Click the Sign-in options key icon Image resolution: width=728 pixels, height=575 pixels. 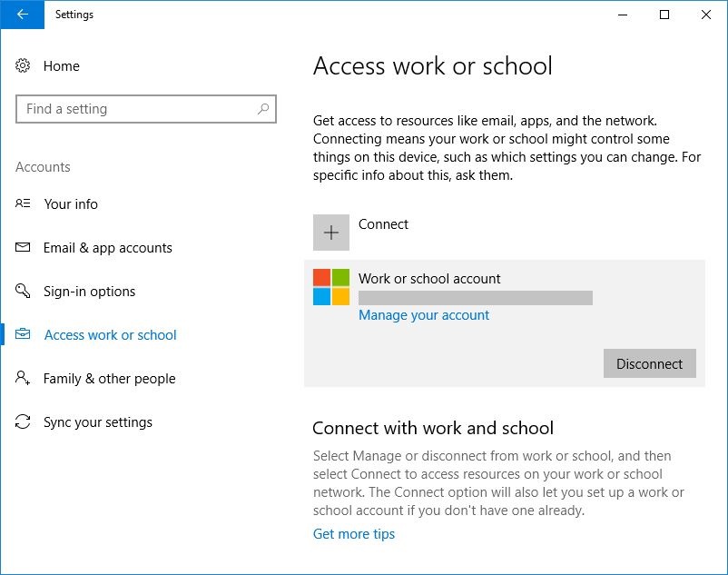pyautogui.click(x=22, y=291)
